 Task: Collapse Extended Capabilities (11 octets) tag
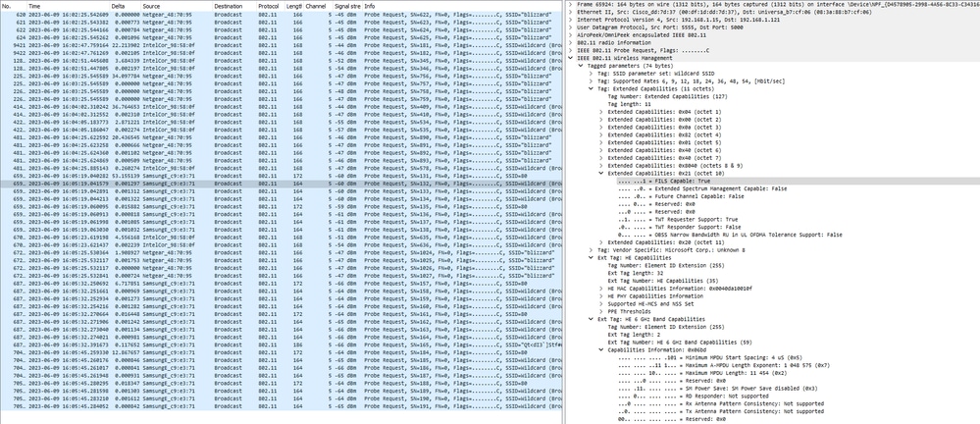click(x=592, y=88)
